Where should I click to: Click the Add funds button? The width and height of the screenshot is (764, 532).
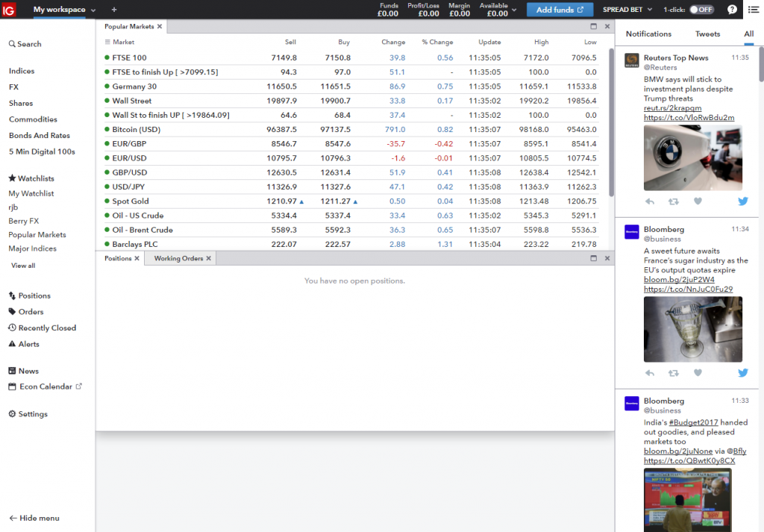[x=560, y=9]
